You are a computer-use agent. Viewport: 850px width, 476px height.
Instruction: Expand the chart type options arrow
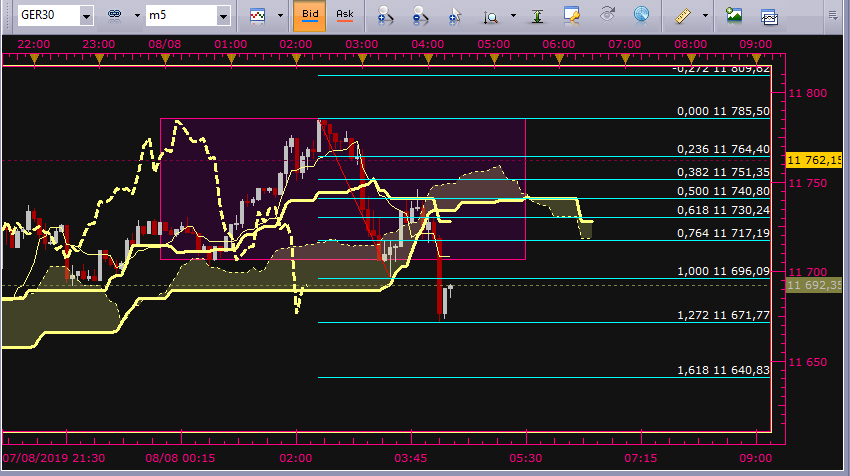[280, 16]
